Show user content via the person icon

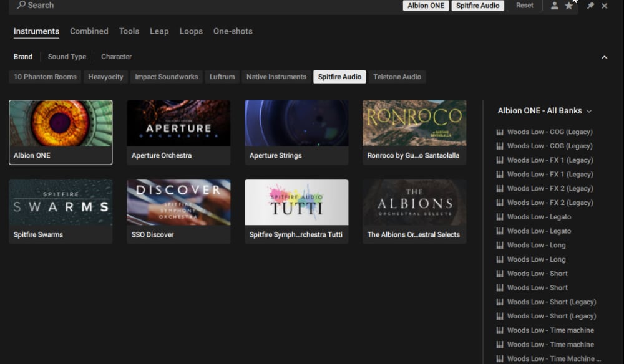click(x=554, y=6)
